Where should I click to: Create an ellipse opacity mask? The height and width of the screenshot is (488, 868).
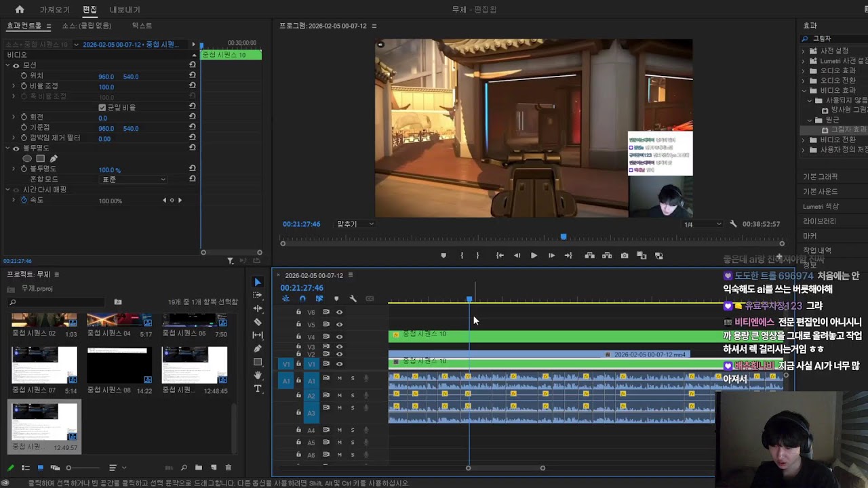(27, 159)
